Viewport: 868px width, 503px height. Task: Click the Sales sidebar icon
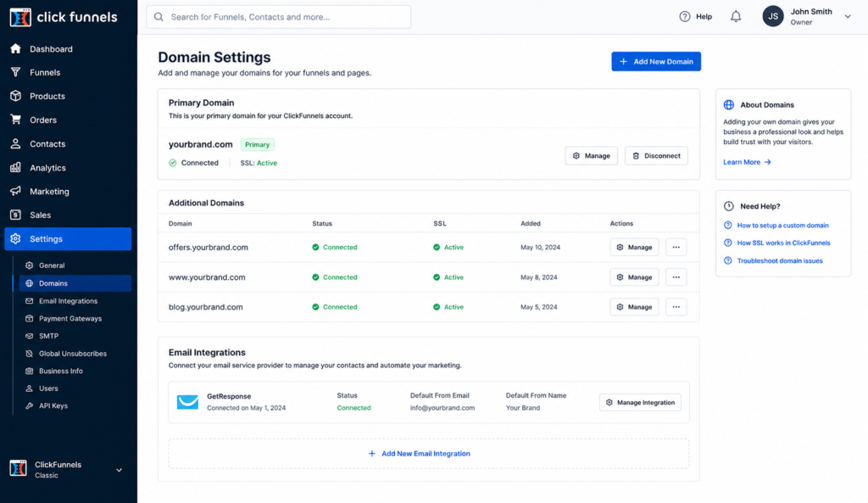pos(15,215)
